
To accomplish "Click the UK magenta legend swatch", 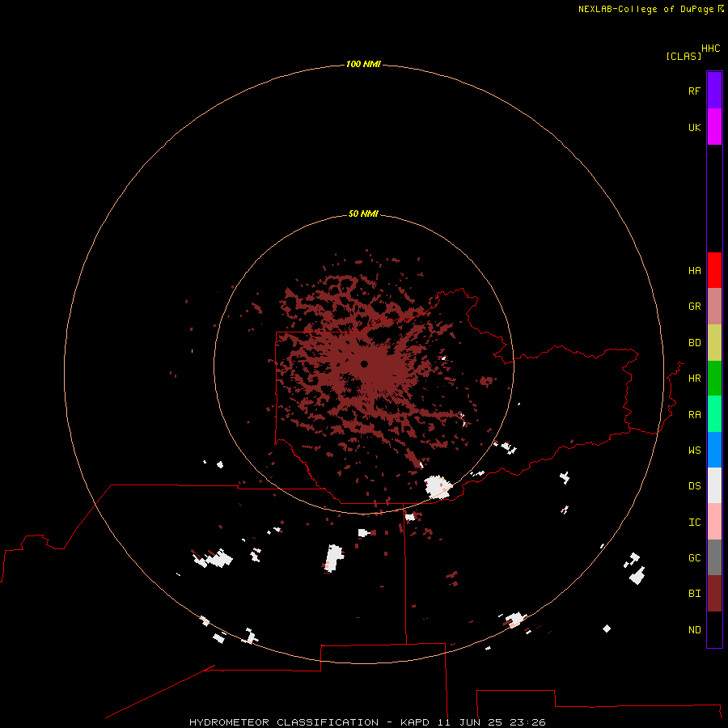I will tap(714, 127).
